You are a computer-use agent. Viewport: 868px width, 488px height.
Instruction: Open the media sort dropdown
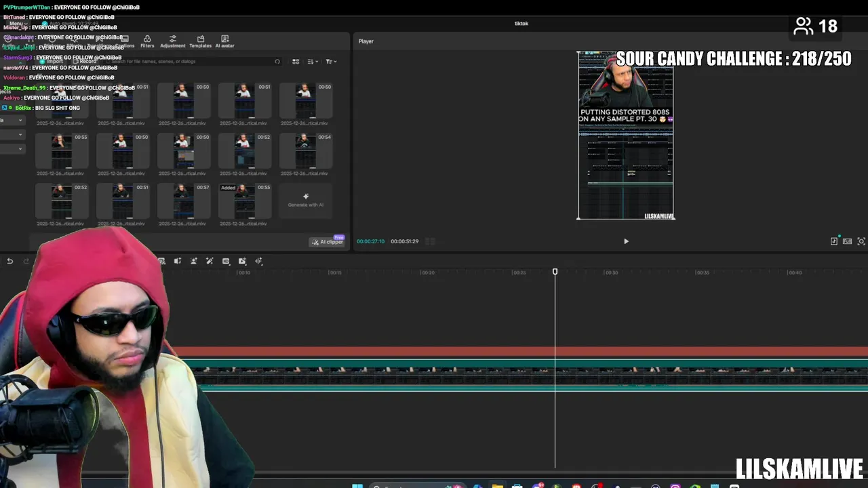pos(313,62)
